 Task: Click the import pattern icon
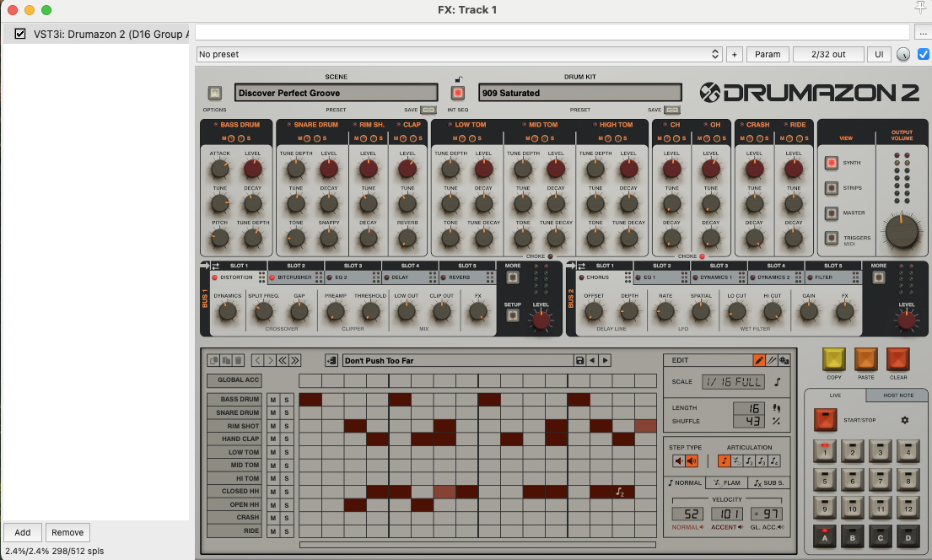click(331, 360)
